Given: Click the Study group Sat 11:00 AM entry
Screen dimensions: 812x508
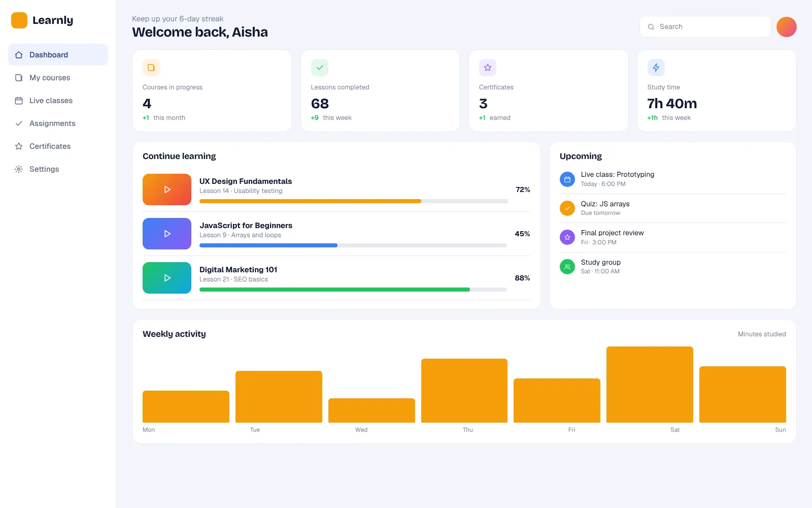Looking at the screenshot, I should (x=672, y=267).
